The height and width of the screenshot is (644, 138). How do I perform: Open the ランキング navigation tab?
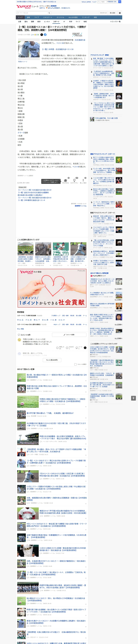pos(86,17)
